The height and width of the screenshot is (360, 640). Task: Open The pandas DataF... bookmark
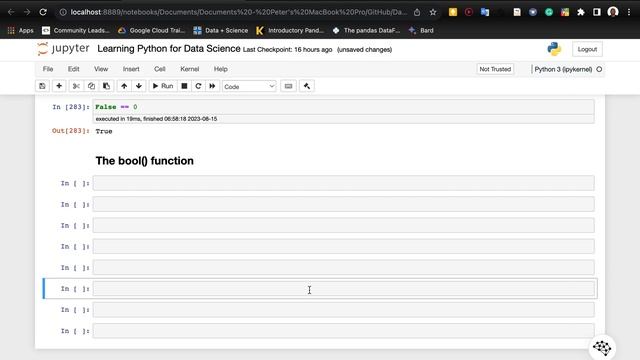click(366, 30)
